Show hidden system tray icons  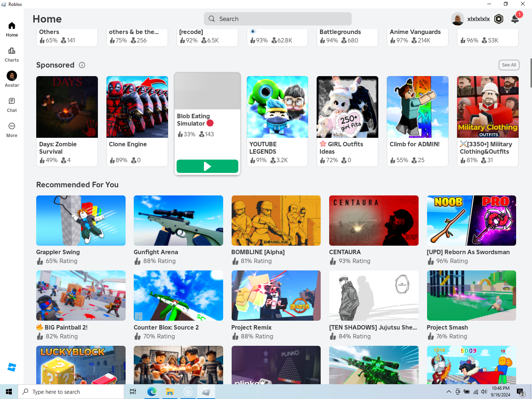pyautogui.click(x=449, y=392)
